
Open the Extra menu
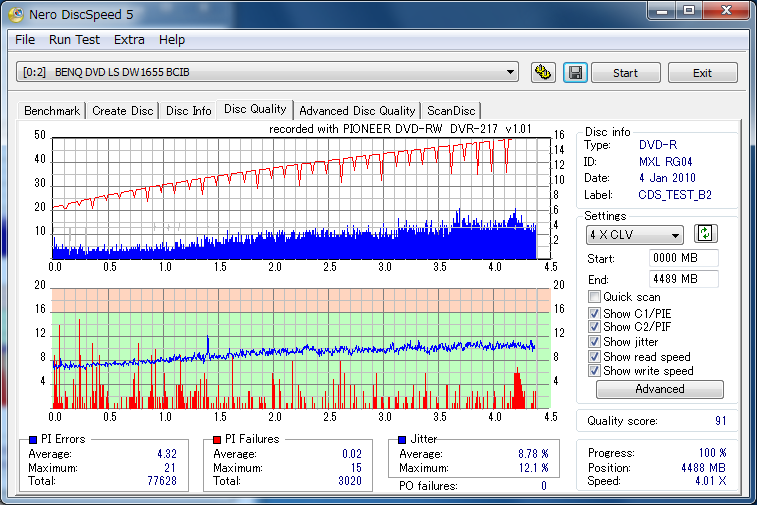(x=129, y=40)
